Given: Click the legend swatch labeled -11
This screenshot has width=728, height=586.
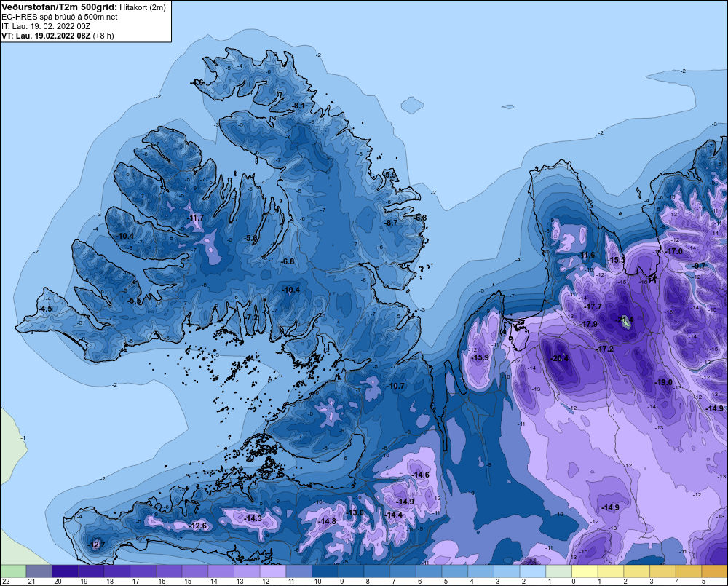Looking at the screenshot, I should pos(299,571).
